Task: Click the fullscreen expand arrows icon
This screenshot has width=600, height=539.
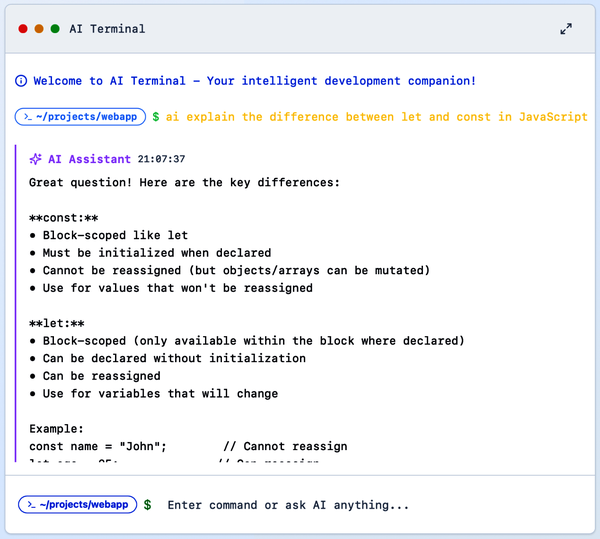Action: pos(566,29)
